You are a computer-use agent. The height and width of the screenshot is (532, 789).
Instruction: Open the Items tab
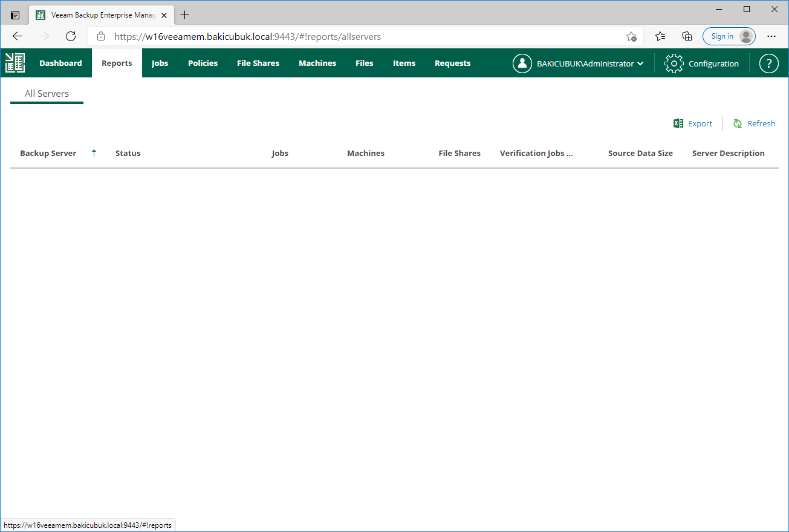coord(404,63)
